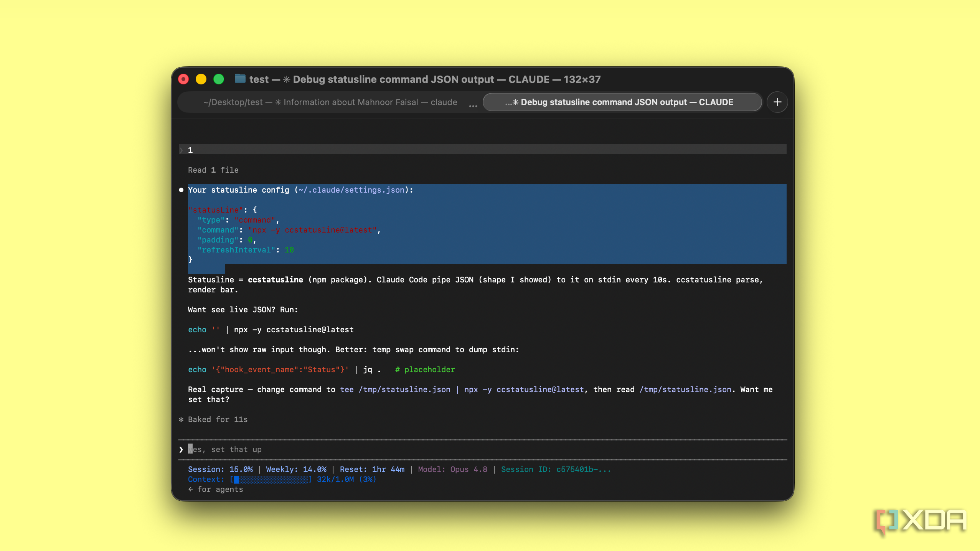Screen dimensions: 980x551
Task: Click the '← for agents' hint
Action: click(216, 489)
